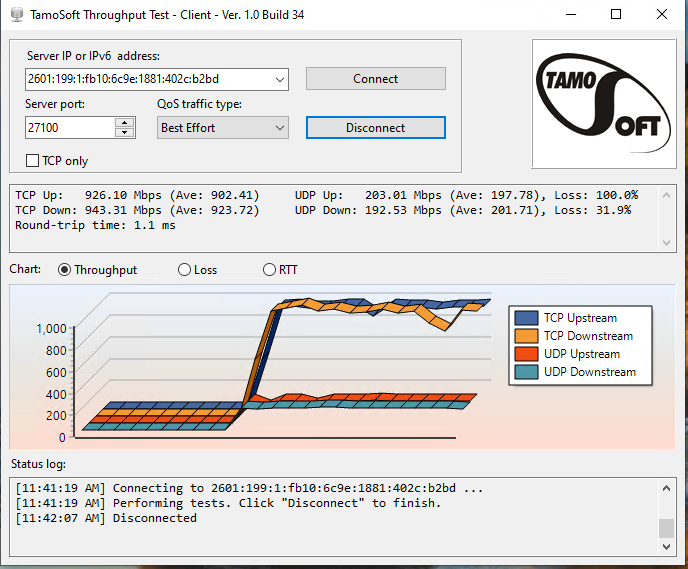The image size is (688, 569).
Task: Close the TamoSoft Throughput Test window
Action: click(x=662, y=14)
